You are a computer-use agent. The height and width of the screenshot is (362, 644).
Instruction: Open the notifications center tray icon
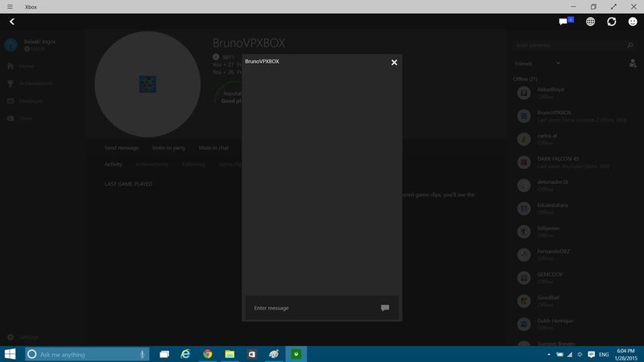(591, 354)
